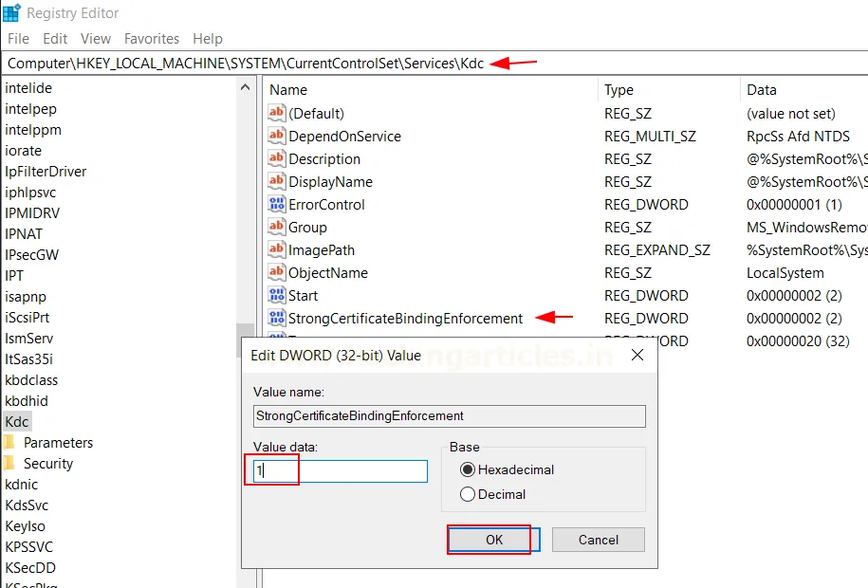Select the KdsSvc key in the tree

[x=27, y=505]
